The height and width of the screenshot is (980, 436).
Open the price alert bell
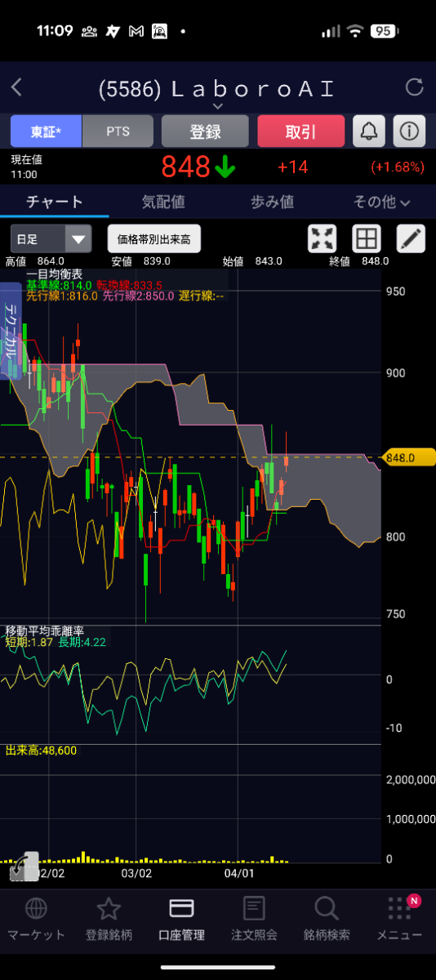click(x=369, y=131)
